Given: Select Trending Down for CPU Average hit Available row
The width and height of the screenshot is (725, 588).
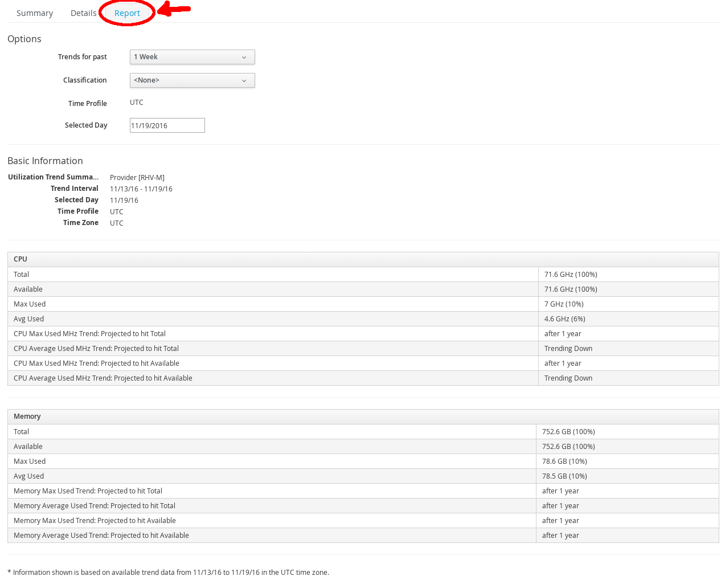Looking at the screenshot, I should [568, 378].
